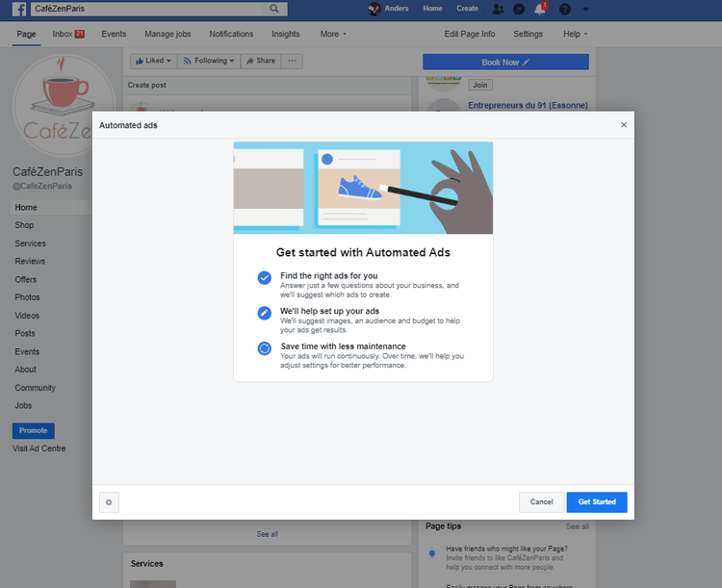722x588 pixels.
Task: Open the Manage jobs tab
Action: click(x=168, y=34)
